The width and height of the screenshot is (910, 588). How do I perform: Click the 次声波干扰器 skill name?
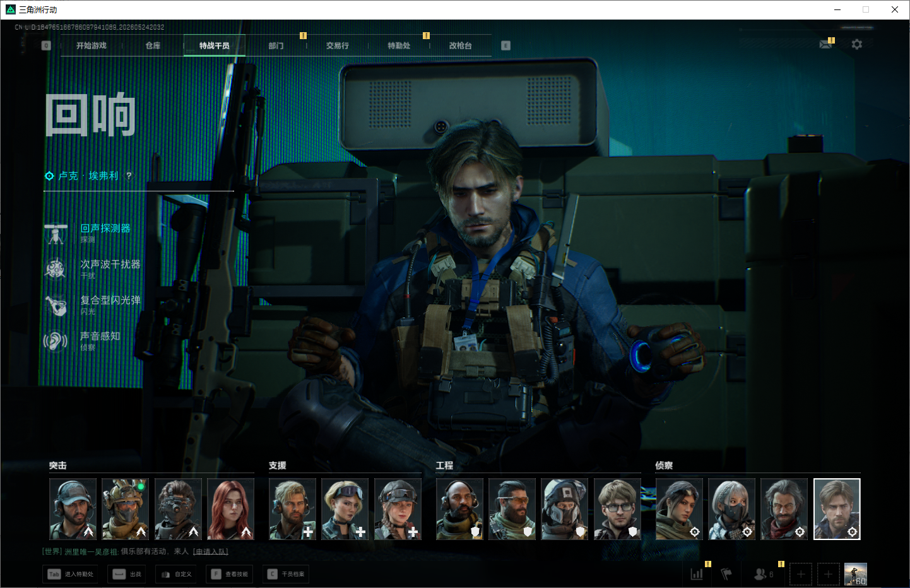[x=110, y=264]
